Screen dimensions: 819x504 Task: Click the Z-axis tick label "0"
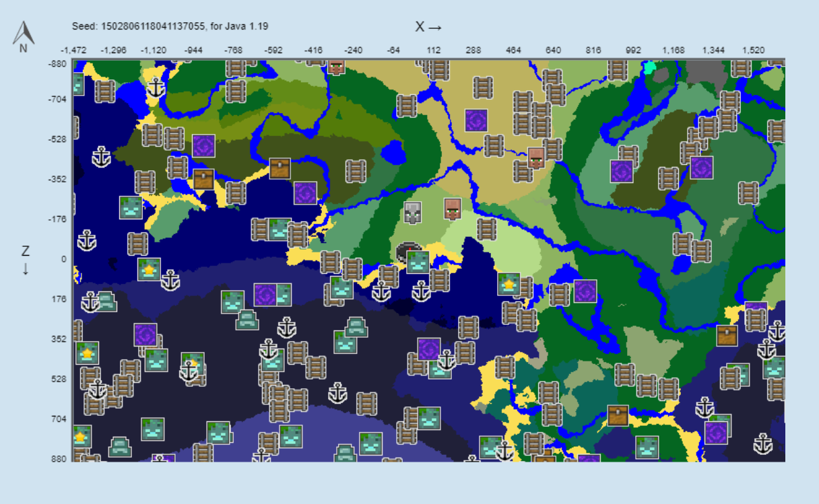(64, 259)
